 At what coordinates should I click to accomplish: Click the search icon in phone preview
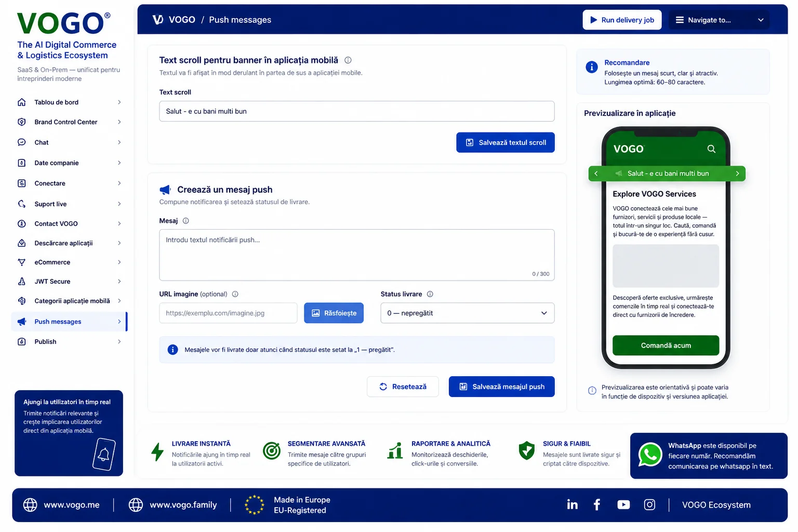click(711, 149)
